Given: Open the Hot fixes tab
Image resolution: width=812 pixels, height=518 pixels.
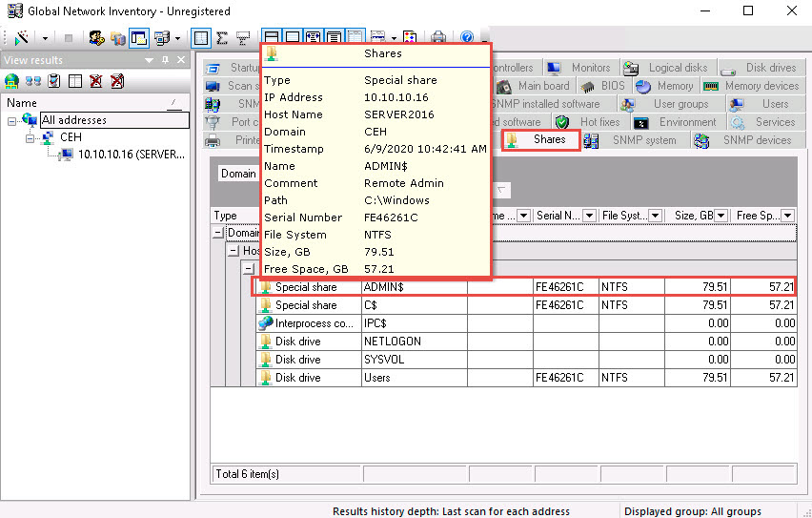Looking at the screenshot, I should coord(591,122).
